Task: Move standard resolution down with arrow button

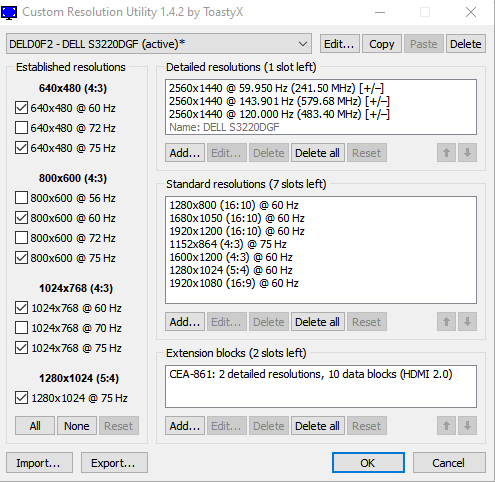Action: pyautogui.click(x=467, y=322)
